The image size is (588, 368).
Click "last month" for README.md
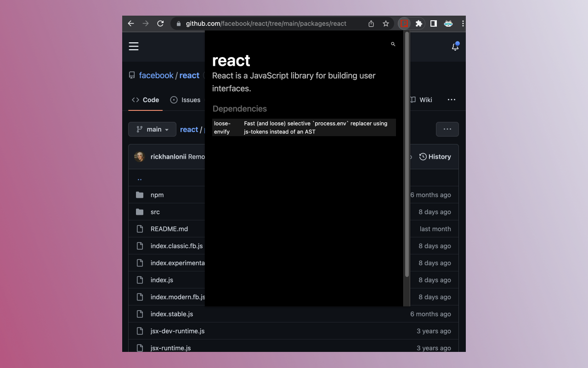pos(435,229)
